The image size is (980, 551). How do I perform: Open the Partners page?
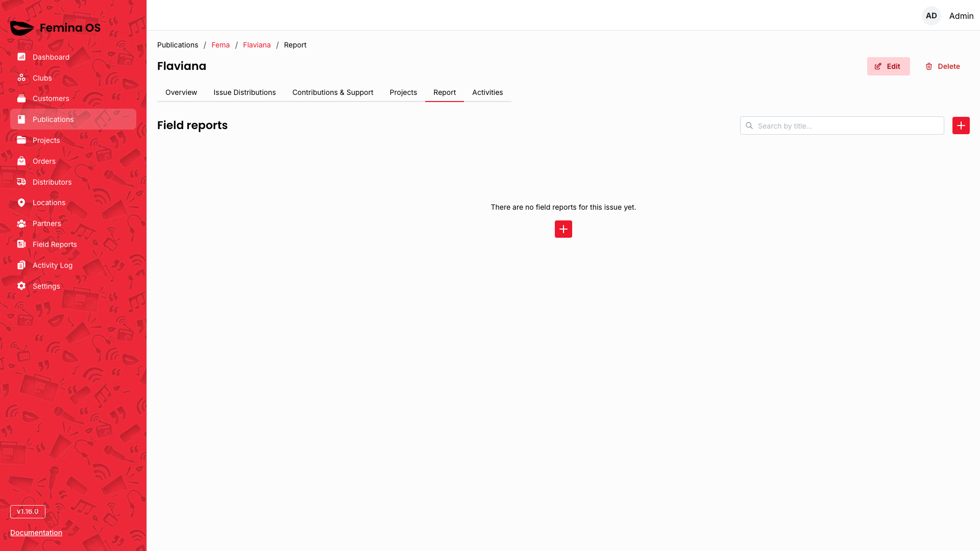pyautogui.click(x=73, y=223)
